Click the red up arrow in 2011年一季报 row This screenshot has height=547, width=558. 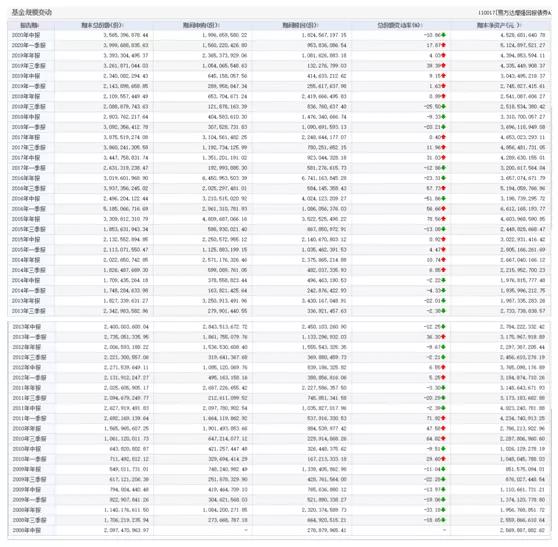[443, 419]
